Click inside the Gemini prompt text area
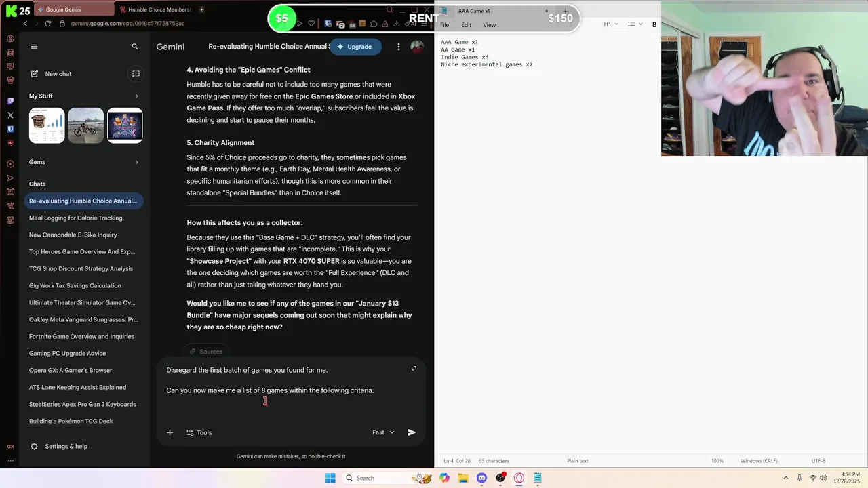 point(285,390)
